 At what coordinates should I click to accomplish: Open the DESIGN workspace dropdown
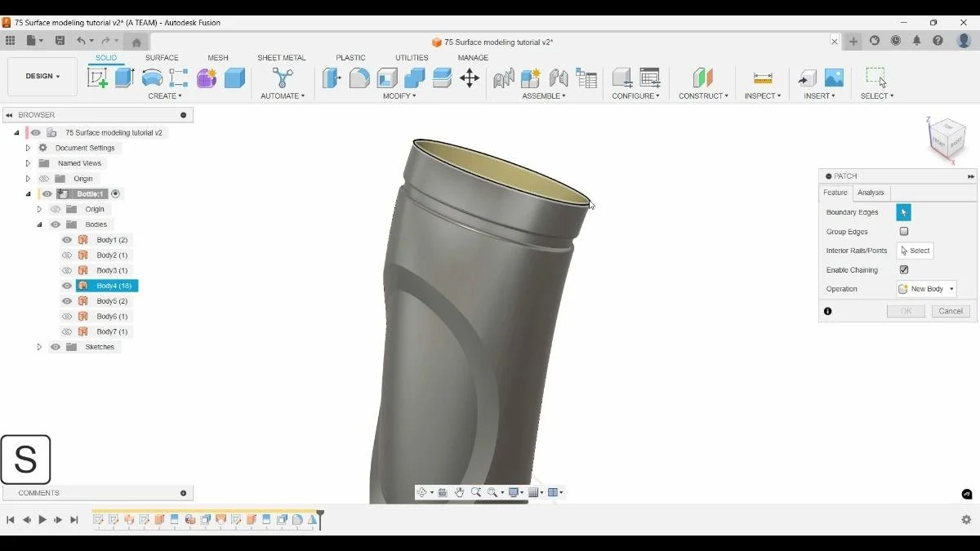point(42,77)
